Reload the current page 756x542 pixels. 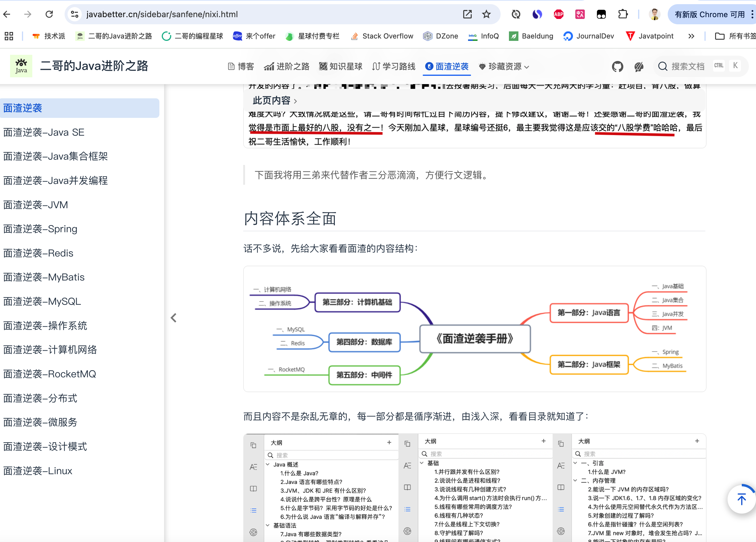[x=49, y=14]
